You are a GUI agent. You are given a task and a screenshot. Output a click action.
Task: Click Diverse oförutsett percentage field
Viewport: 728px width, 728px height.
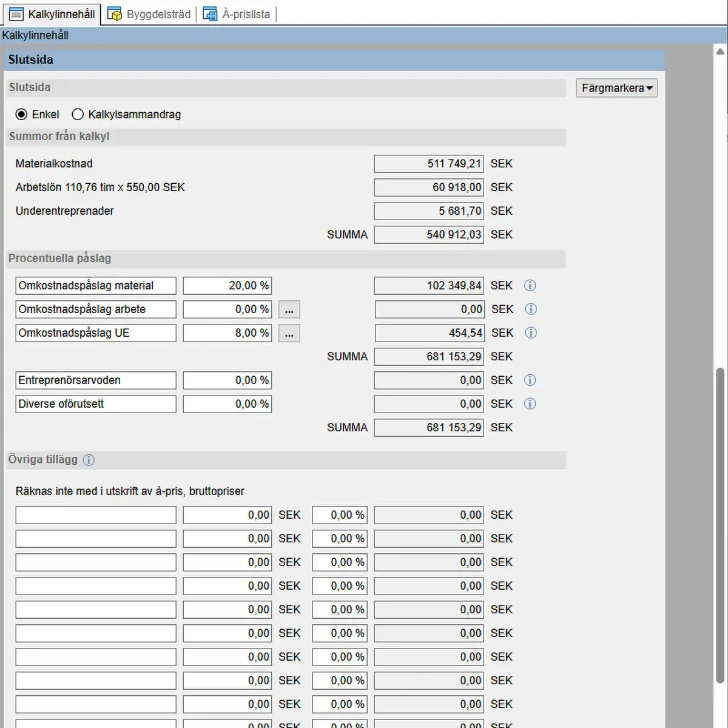(x=227, y=404)
